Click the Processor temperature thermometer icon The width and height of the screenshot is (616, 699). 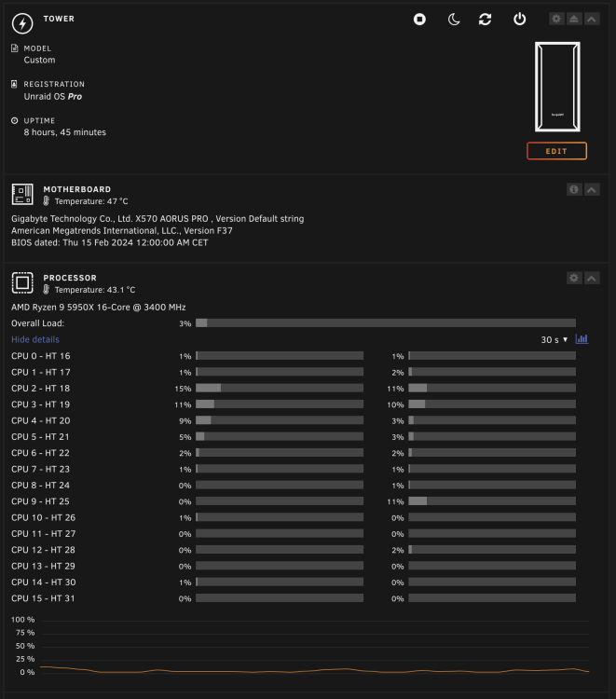[x=46, y=290]
